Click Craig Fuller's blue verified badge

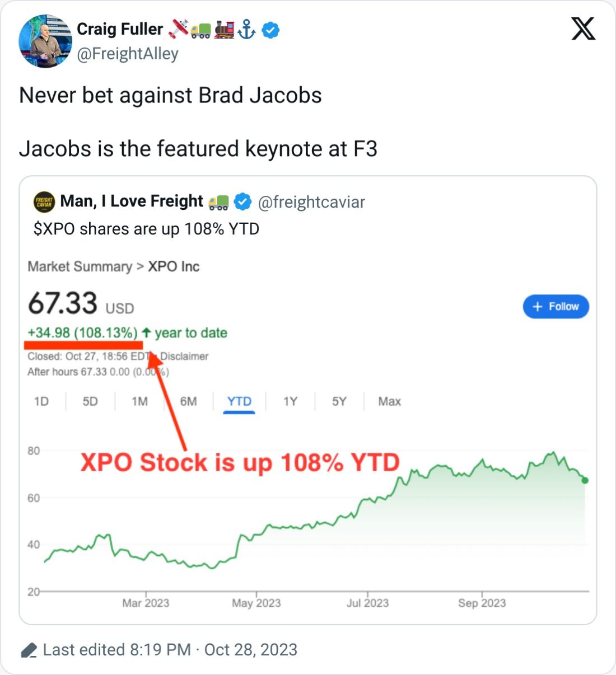coord(271,30)
